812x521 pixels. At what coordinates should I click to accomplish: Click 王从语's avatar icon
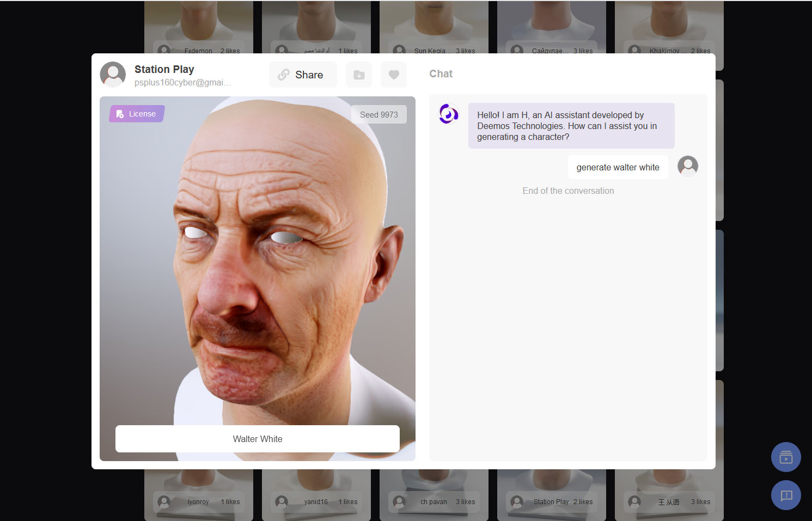click(634, 501)
